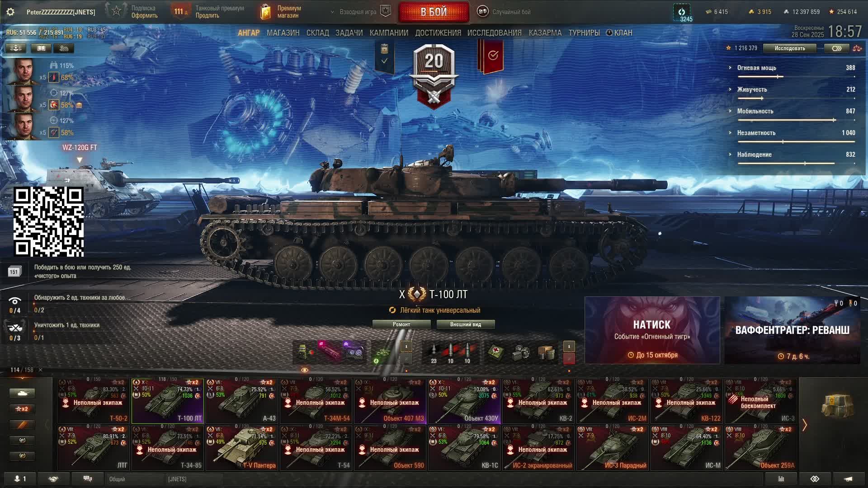Expand the battle mode dropdown arrow
This screenshot has height=488, width=868.
(x=333, y=12)
